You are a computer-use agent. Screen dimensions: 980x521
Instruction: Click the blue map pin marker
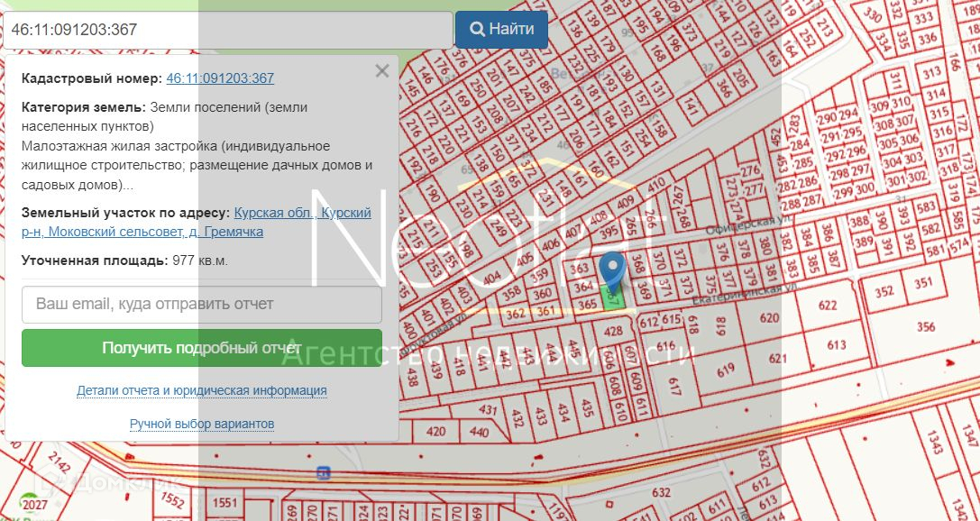[x=613, y=270]
